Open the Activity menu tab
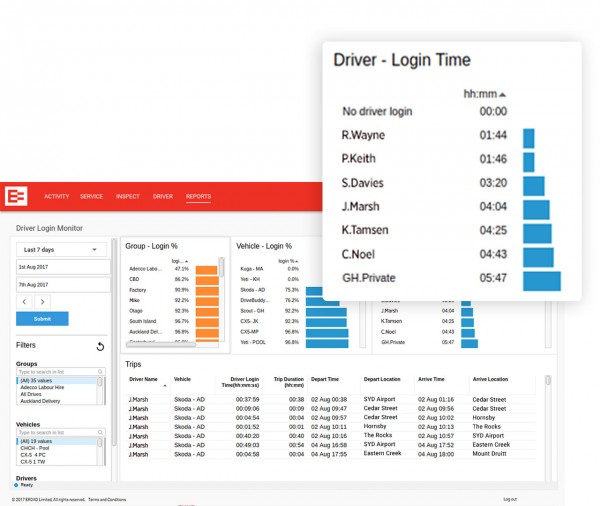This screenshot has height=506, width=600. [56, 197]
